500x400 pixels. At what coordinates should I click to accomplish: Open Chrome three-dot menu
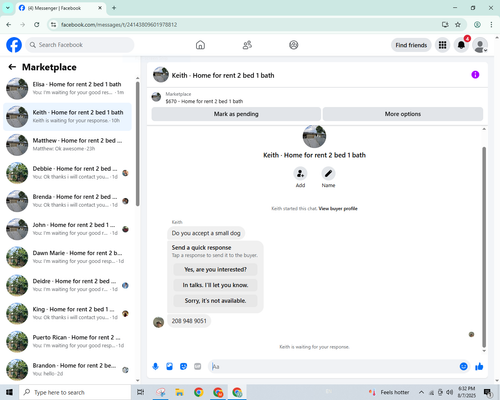pyautogui.click(x=491, y=25)
